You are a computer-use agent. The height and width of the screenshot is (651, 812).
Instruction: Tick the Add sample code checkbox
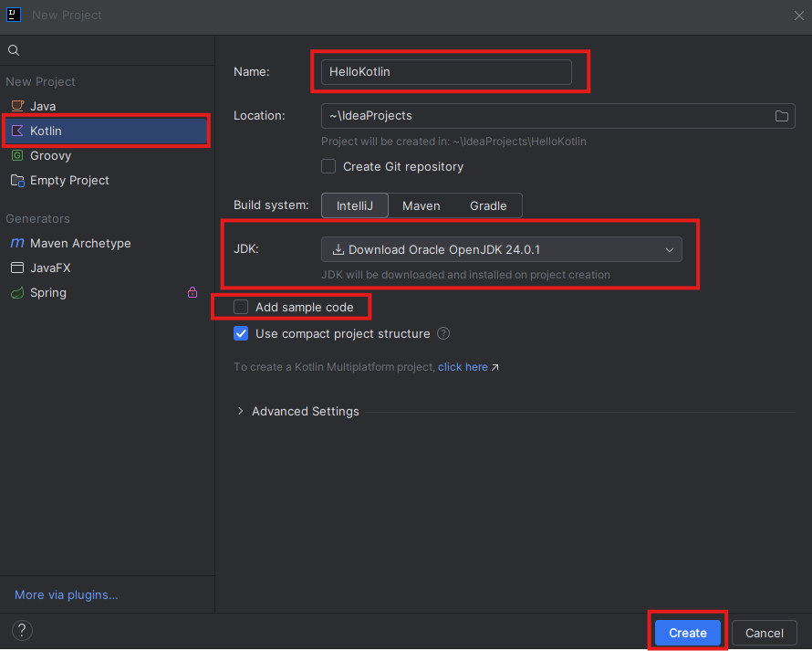[x=241, y=307]
